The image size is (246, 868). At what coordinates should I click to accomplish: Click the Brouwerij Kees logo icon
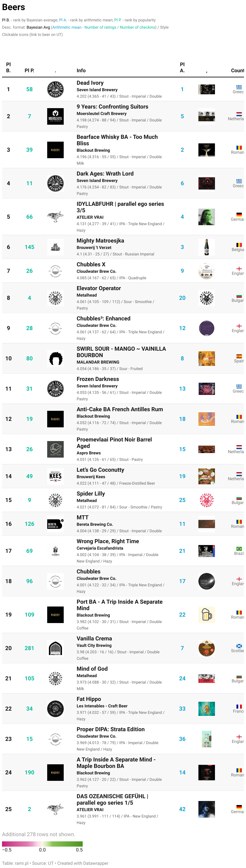pos(55,476)
